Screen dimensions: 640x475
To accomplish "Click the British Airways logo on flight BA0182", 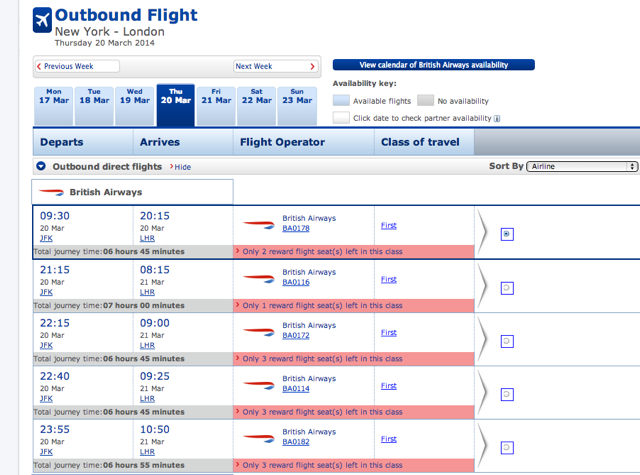I will [x=259, y=438].
